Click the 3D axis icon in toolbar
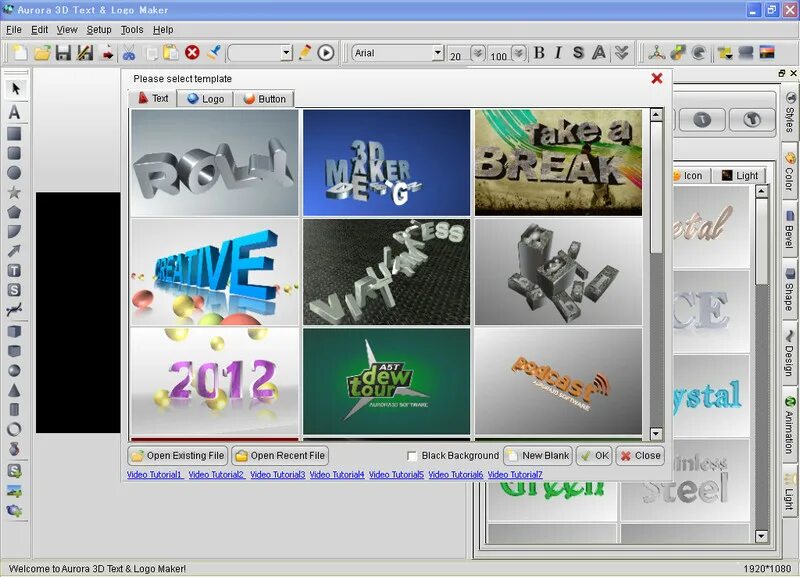800x577 pixels. 656,53
